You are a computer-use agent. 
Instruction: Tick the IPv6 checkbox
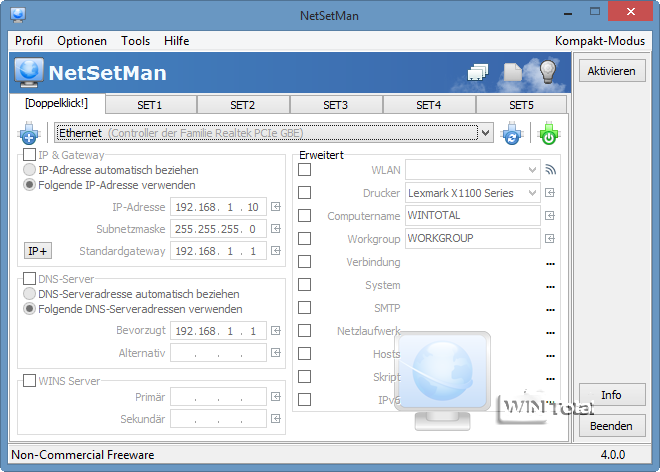coord(304,399)
